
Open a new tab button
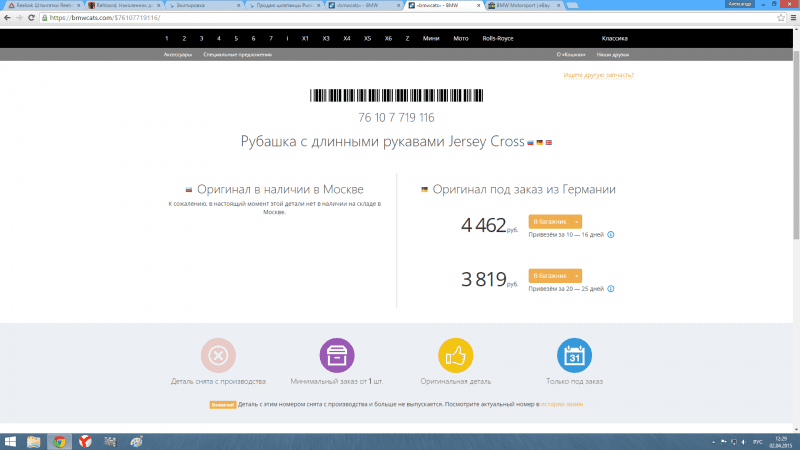coord(572,5)
